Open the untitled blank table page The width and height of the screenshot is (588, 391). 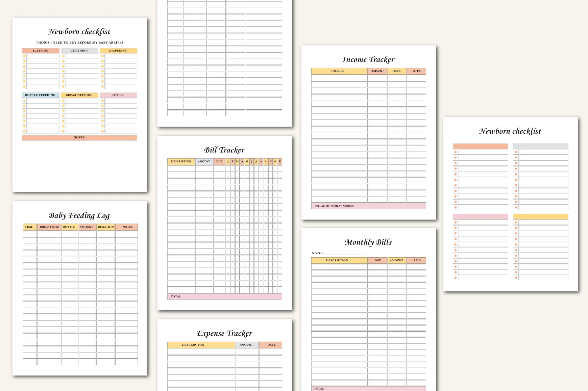225,63
